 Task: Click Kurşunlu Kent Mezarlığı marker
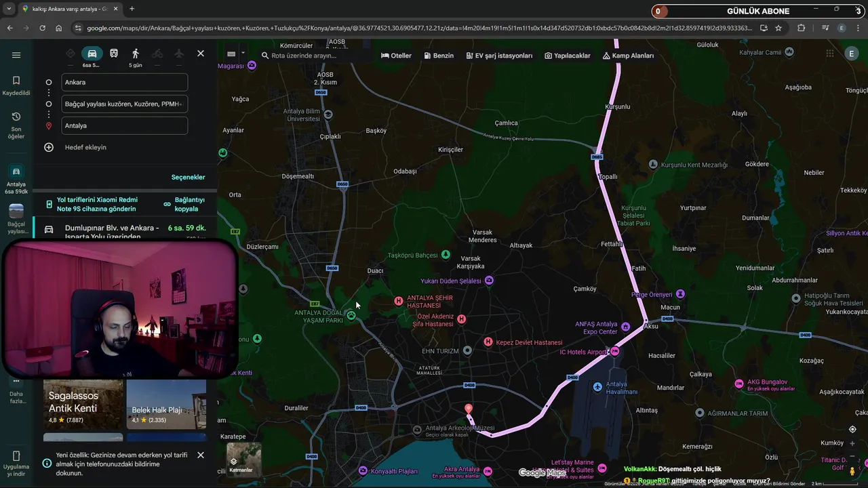pyautogui.click(x=653, y=164)
